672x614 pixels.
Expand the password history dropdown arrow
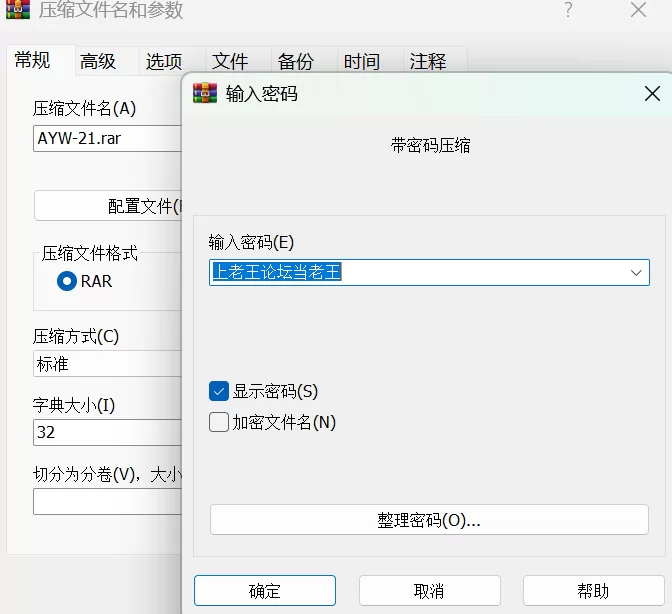[x=636, y=273]
